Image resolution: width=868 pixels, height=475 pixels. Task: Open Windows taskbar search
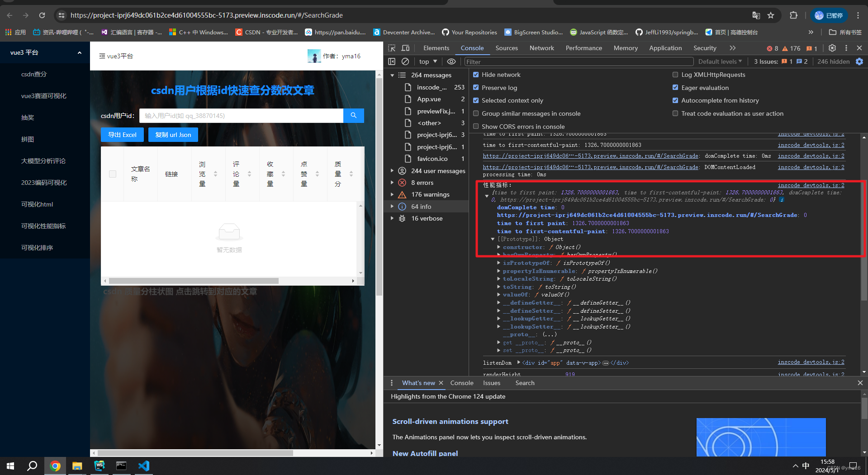click(x=32, y=466)
